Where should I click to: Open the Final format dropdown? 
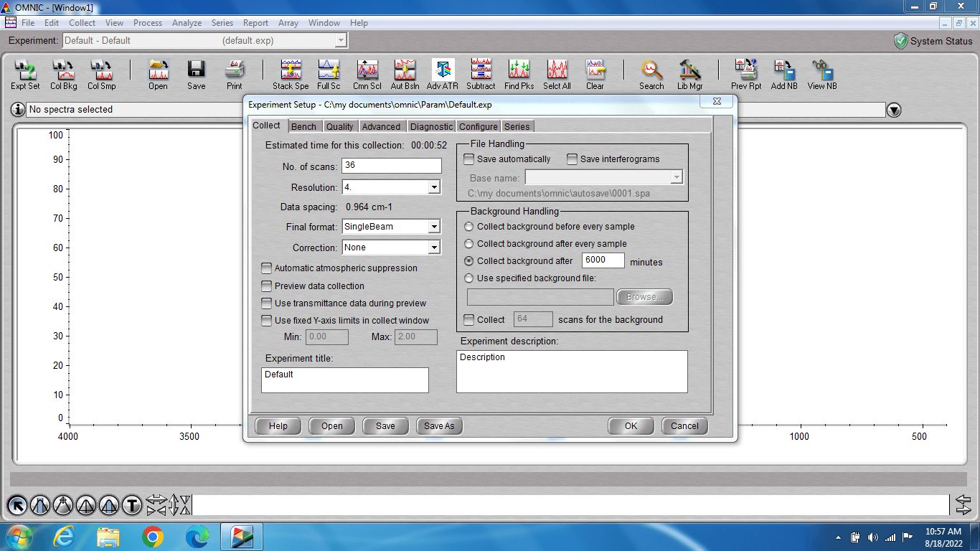(433, 227)
